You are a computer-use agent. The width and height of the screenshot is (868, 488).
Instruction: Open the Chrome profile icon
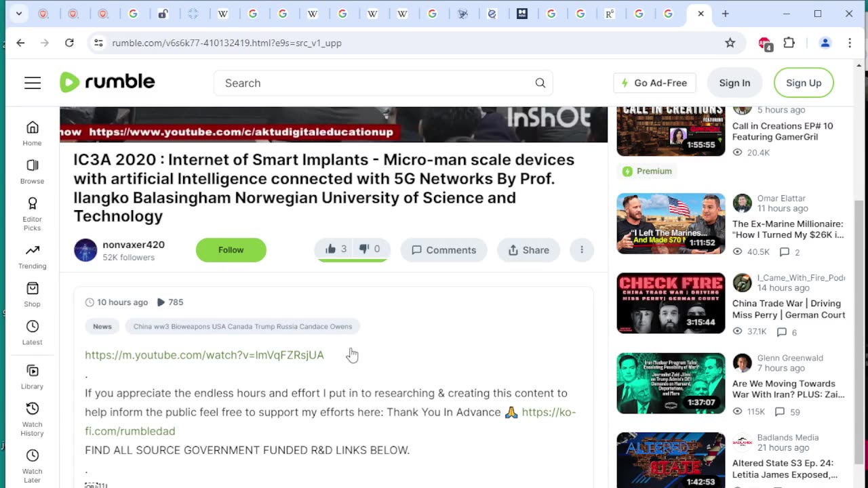point(825,43)
